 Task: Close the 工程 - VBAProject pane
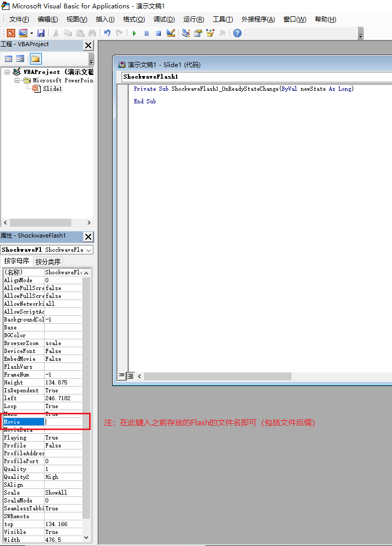(89, 45)
